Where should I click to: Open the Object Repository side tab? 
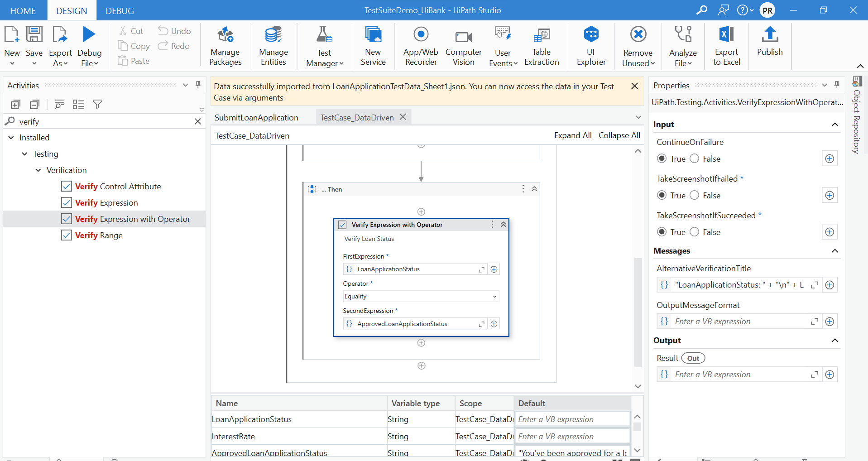tap(857, 116)
